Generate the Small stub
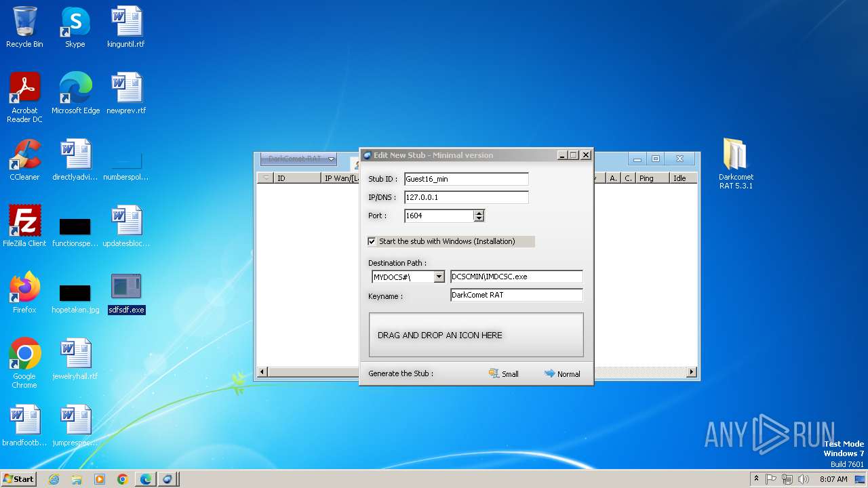The height and width of the screenshot is (488, 868). tap(504, 374)
